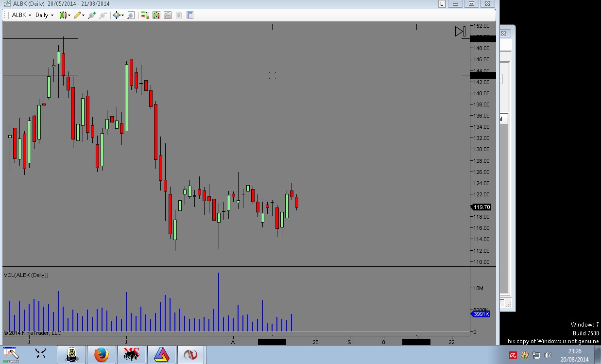Open the data series candles icon
This screenshot has width=601, height=364.
tap(156, 15)
